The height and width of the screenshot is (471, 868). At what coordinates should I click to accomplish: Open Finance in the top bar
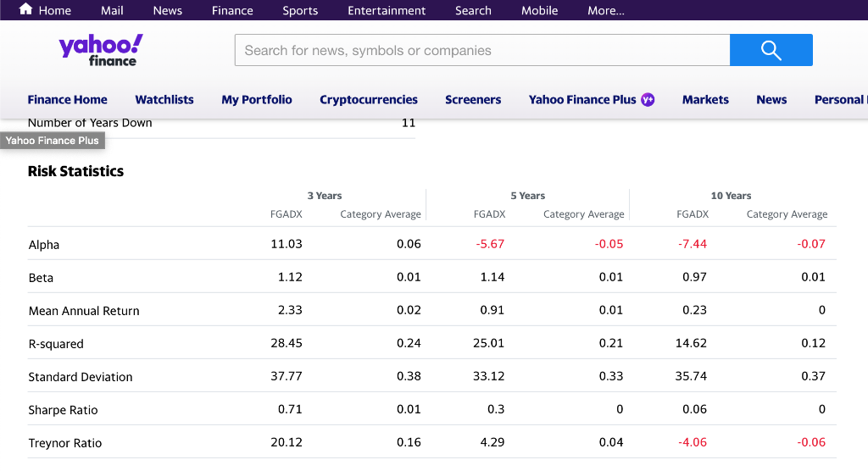tap(232, 10)
